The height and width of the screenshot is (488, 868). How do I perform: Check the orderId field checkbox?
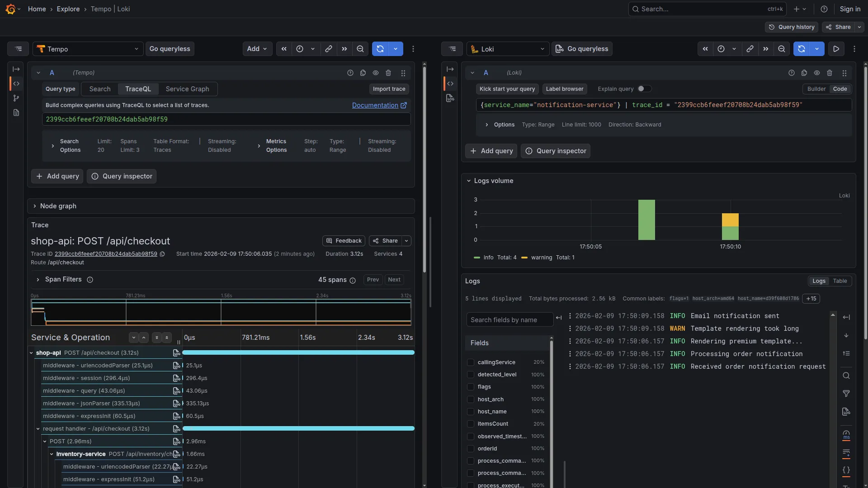point(471,449)
